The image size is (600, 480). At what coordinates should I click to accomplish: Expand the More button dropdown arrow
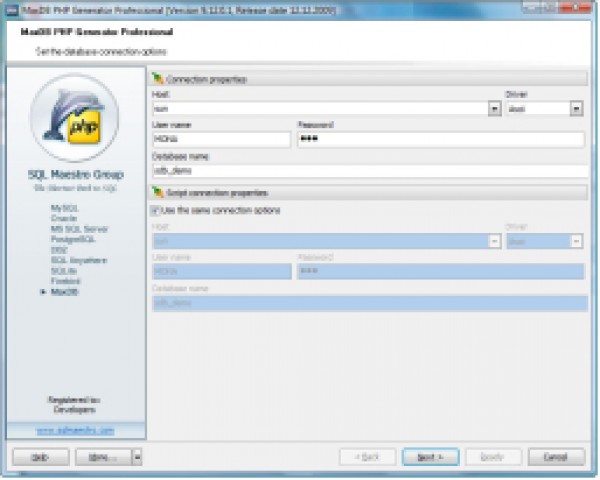click(x=137, y=457)
